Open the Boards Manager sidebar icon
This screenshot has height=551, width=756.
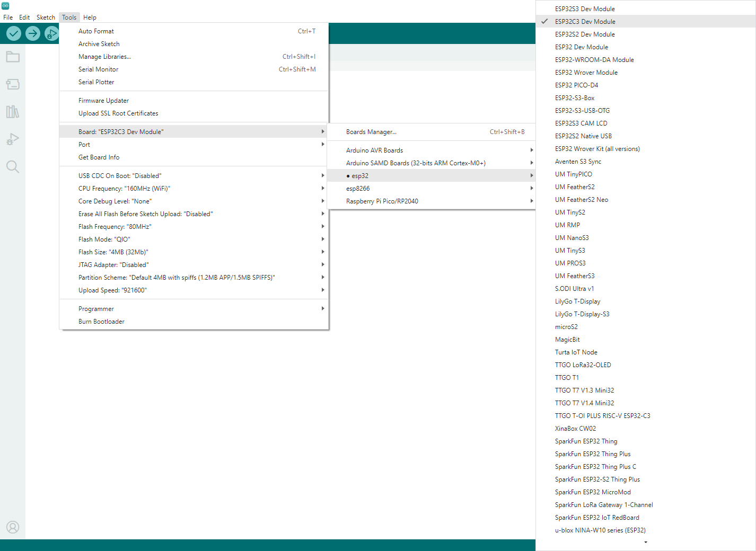[x=13, y=84]
